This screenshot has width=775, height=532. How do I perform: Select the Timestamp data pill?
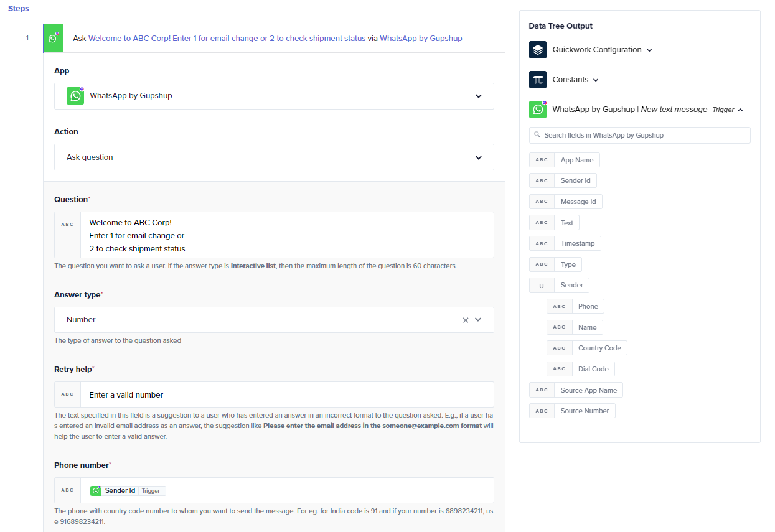(565, 244)
